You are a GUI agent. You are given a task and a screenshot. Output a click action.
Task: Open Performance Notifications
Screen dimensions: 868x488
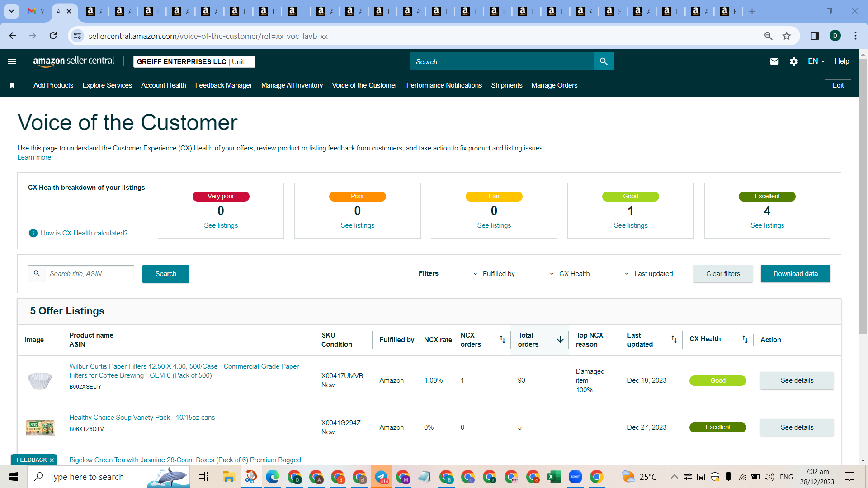tap(444, 85)
